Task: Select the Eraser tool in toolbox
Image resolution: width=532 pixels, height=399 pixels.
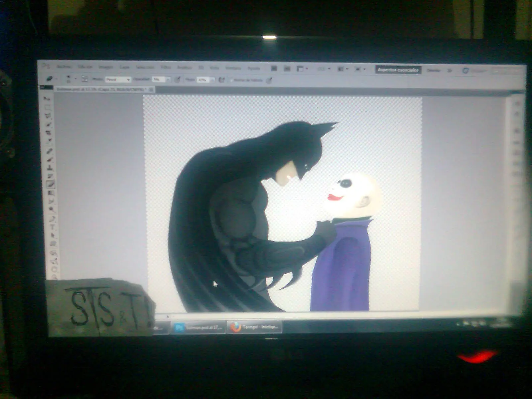Action: (51, 185)
